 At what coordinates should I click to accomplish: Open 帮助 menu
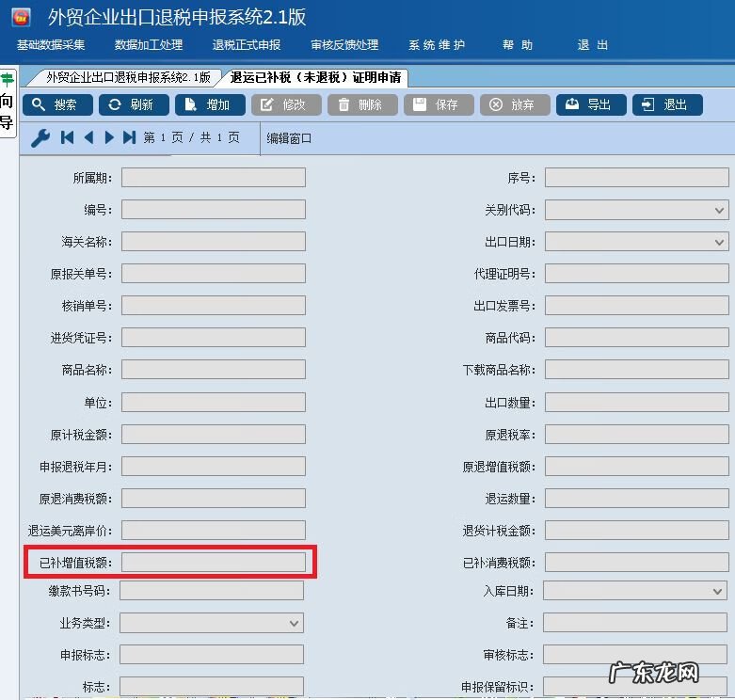click(518, 45)
